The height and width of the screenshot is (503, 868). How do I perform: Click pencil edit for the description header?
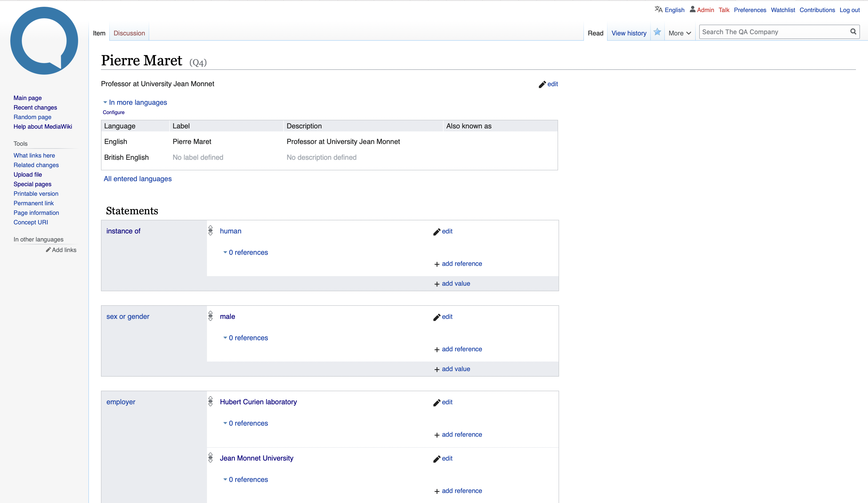pyautogui.click(x=548, y=84)
